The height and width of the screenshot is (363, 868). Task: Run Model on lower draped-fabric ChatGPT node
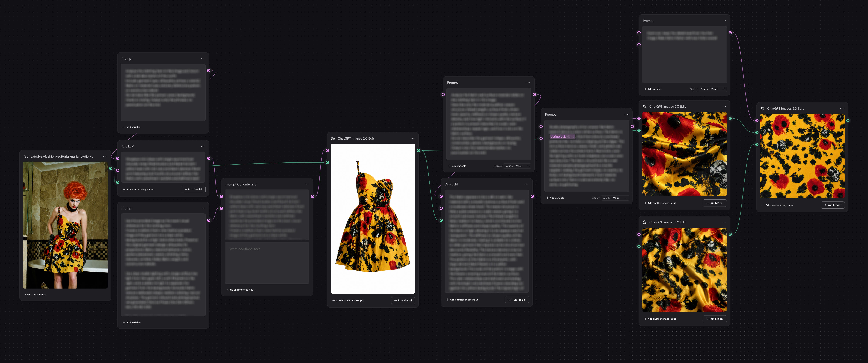[x=715, y=319]
